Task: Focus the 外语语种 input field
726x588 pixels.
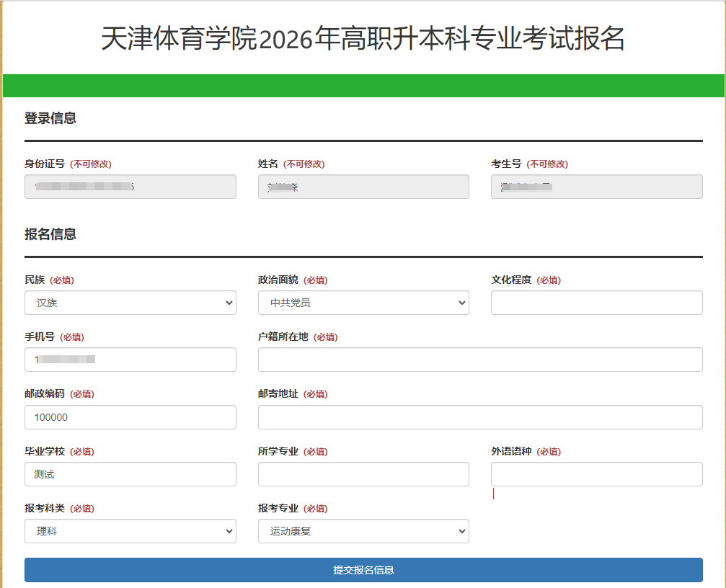Action: (x=596, y=474)
